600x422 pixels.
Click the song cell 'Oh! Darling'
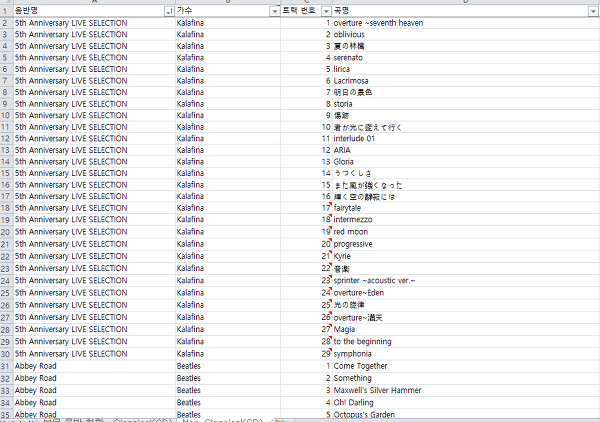click(465, 403)
